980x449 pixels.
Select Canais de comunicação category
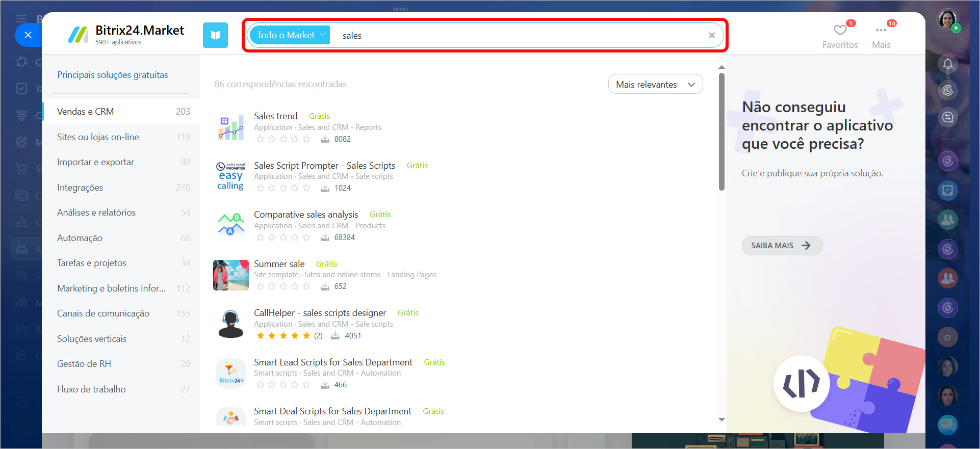click(121, 313)
